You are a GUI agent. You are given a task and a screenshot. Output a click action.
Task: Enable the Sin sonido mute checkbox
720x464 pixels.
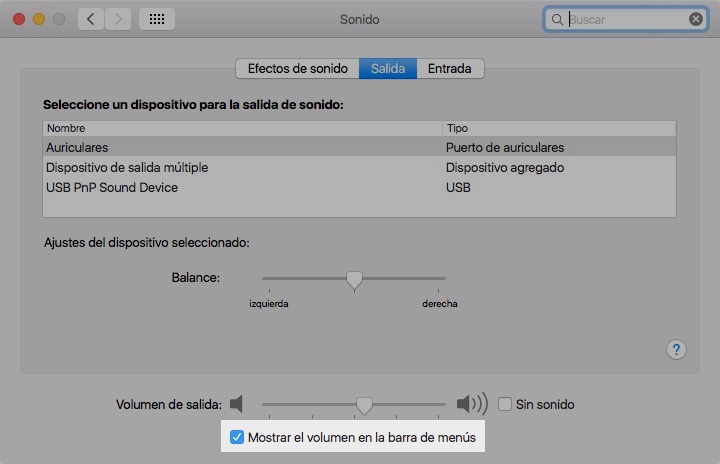coord(505,404)
